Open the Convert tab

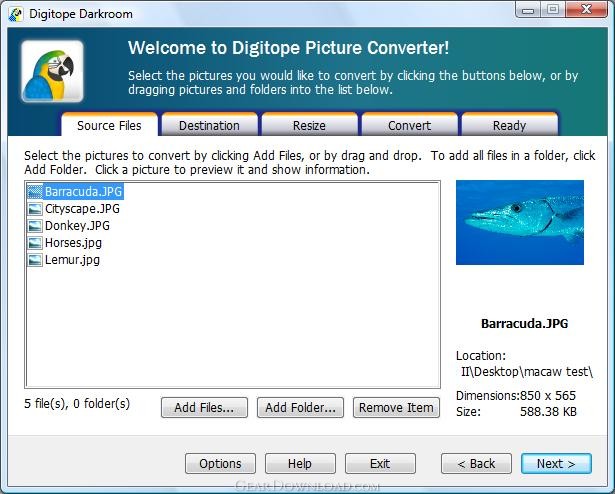point(409,125)
